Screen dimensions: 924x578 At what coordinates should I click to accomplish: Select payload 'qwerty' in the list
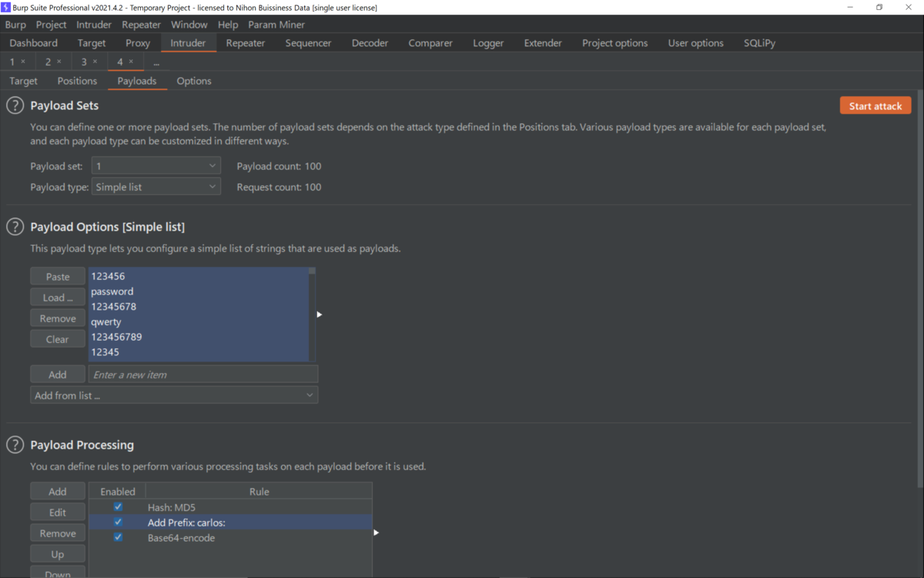coord(199,322)
